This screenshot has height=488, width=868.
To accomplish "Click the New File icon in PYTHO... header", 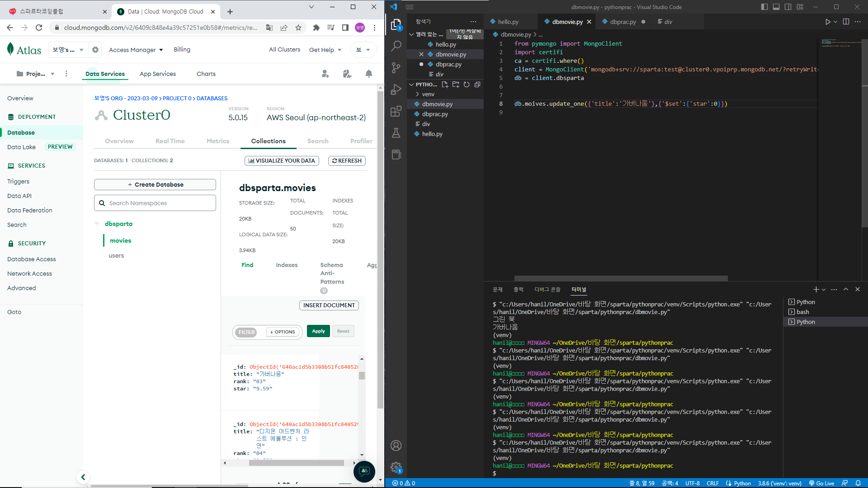I will (x=445, y=84).
